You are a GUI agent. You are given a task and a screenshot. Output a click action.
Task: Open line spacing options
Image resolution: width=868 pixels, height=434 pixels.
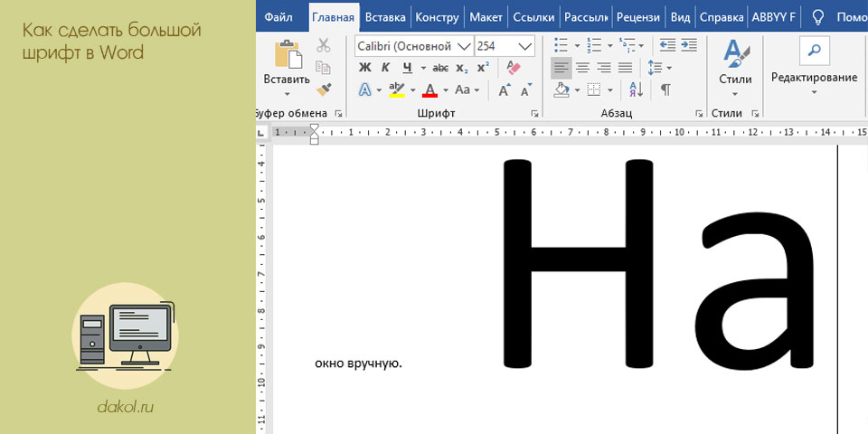(x=659, y=68)
